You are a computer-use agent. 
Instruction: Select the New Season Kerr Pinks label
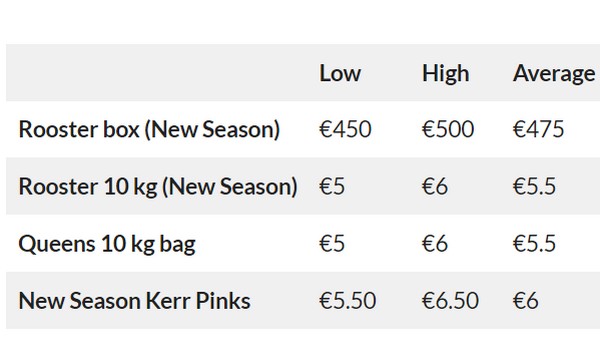135,301
